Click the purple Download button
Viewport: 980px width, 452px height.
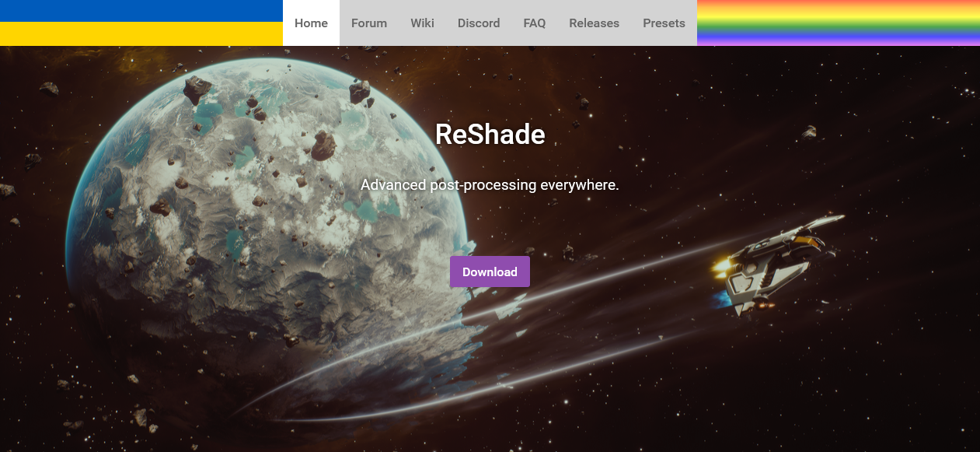tap(490, 272)
